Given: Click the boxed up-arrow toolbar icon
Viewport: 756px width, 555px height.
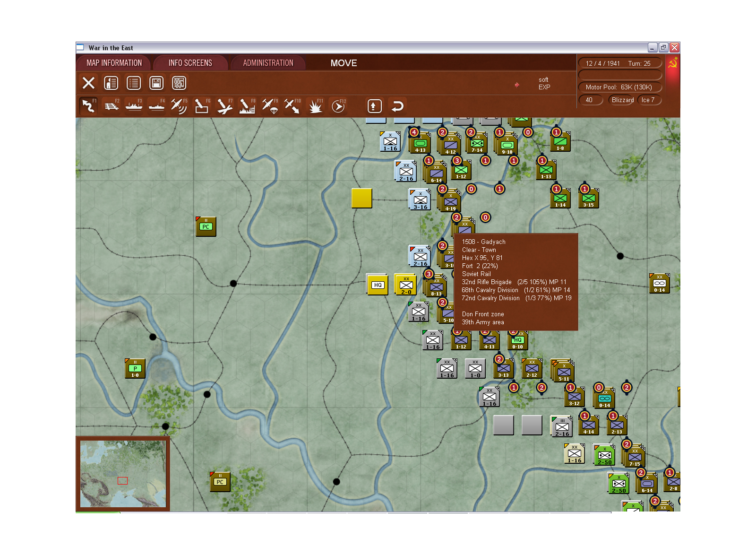Looking at the screenshot, I should point(374,106).
